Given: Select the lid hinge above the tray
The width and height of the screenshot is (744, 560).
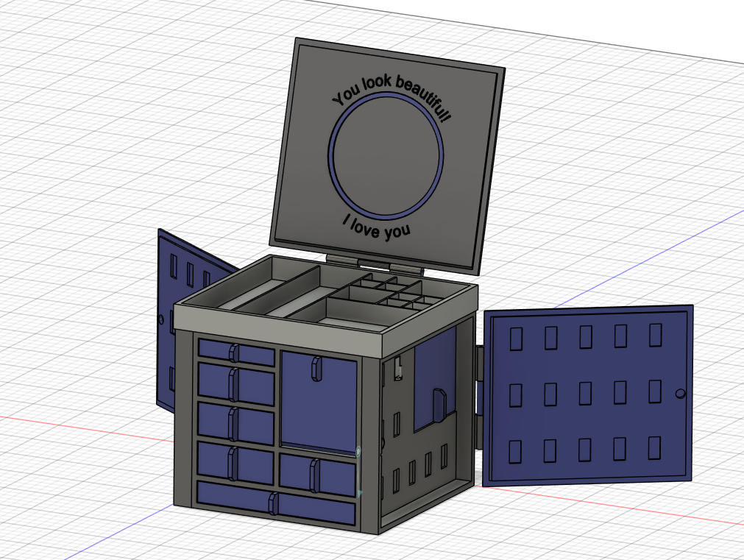Looking at the screenshot, I should [375, 265].
